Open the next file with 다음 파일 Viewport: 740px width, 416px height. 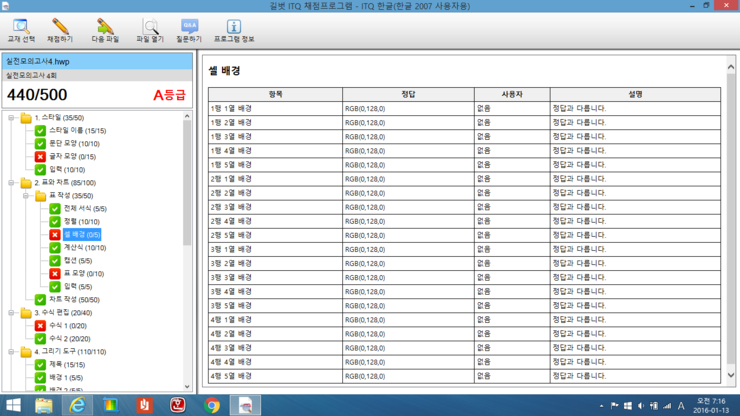[x=104, y=29]
